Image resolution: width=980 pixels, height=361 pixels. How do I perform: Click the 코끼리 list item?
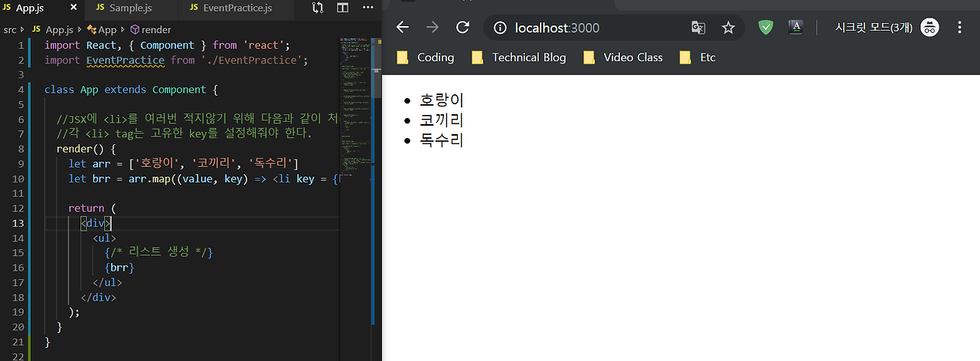[x=442, y=120]
